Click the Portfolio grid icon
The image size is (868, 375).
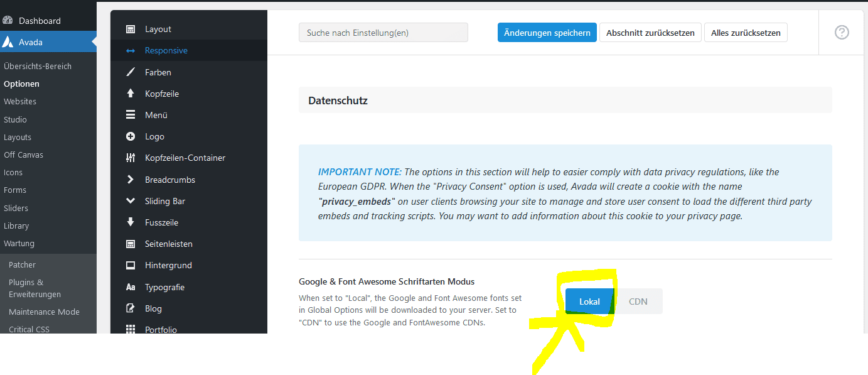[x=131, y=330]
